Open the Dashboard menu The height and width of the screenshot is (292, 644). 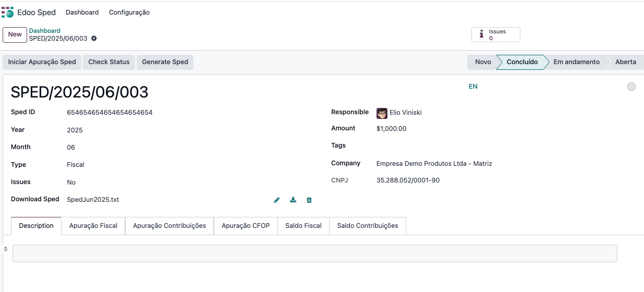(x=82, y=12)
